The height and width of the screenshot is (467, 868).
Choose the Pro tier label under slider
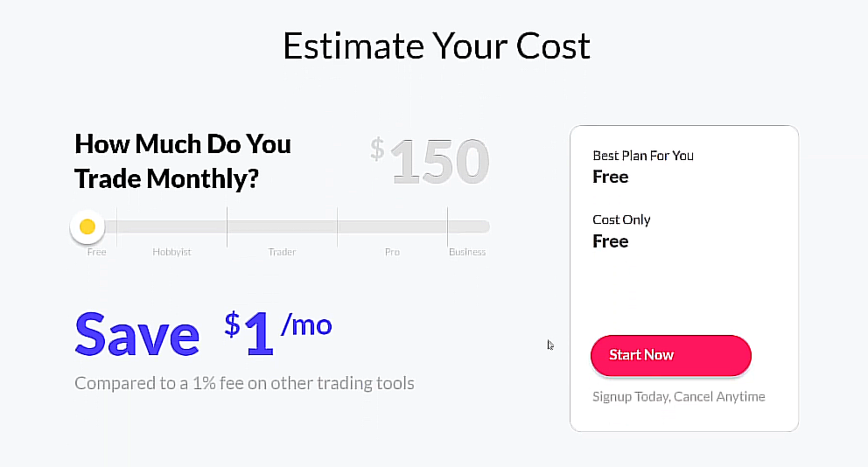click(392, 252)
